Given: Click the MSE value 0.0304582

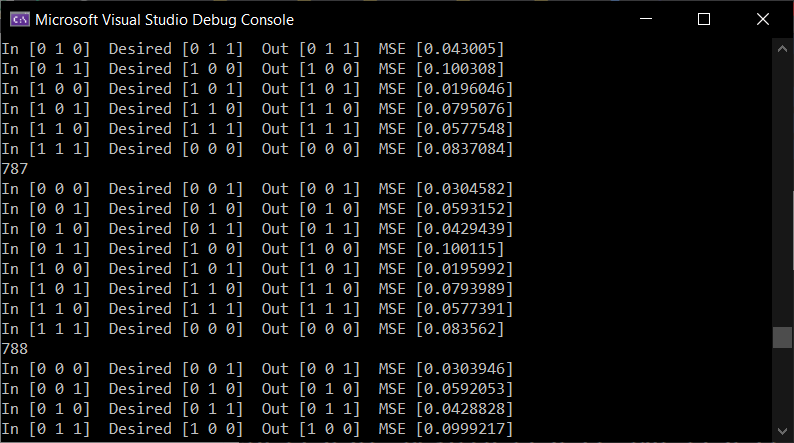Looking at the screenshot, I should click(x=464, y=189).
